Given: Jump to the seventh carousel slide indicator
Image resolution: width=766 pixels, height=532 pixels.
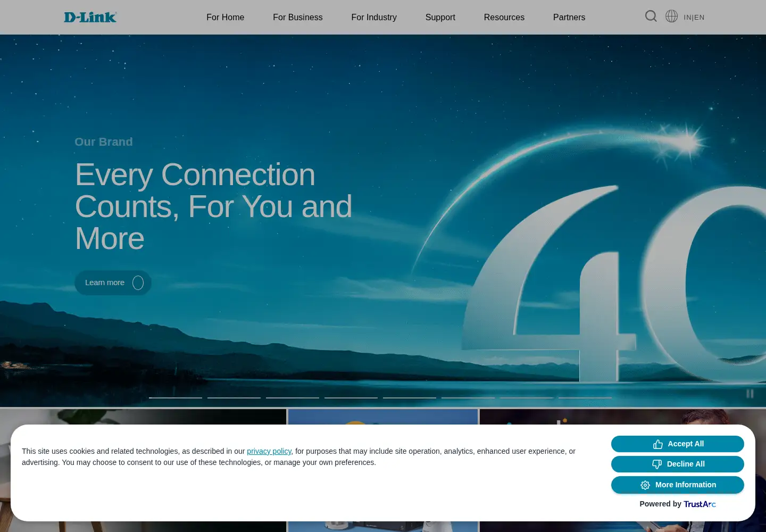Looking at the screenshot, I should point(527,397).
